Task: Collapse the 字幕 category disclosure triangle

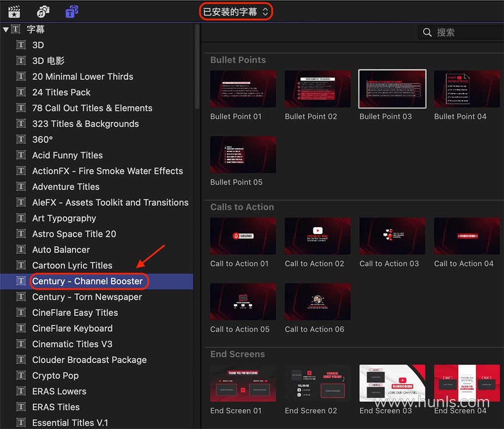Action: tap(5, 30)
